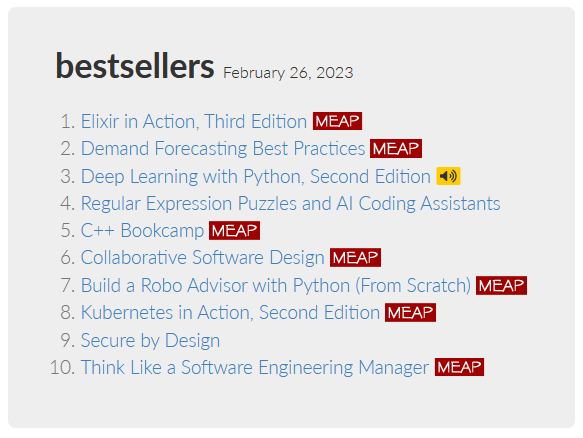The width and height of the screenshot is (583, 438).
Task: Open Deep Learning with Python, Second Edition
Action: (x=256, y=176)
